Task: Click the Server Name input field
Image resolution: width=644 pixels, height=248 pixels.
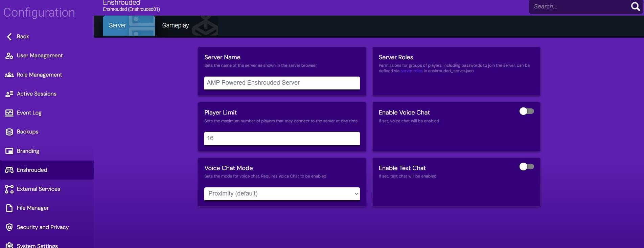Action: pyautogui.click(x=282, y=83)
